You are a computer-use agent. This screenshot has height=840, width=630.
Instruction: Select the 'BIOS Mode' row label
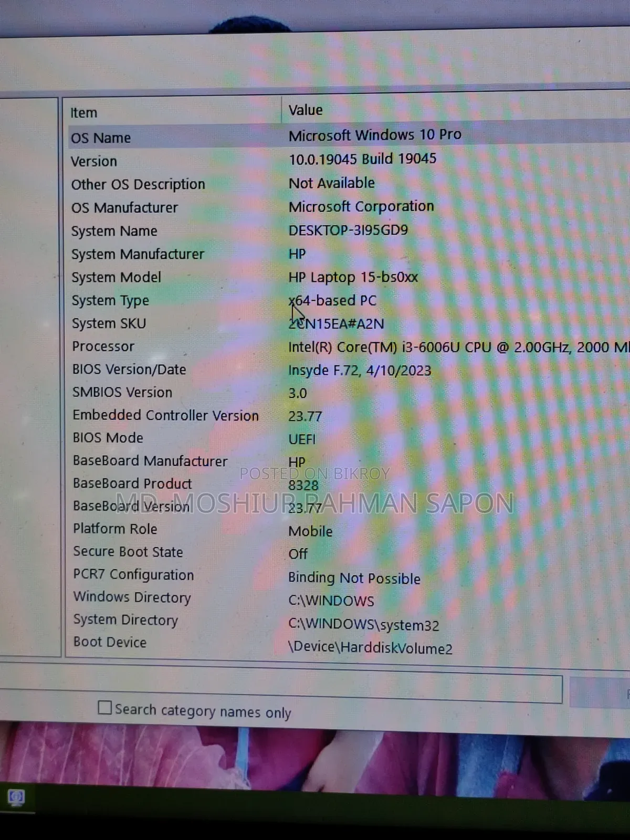pos(108,438)
